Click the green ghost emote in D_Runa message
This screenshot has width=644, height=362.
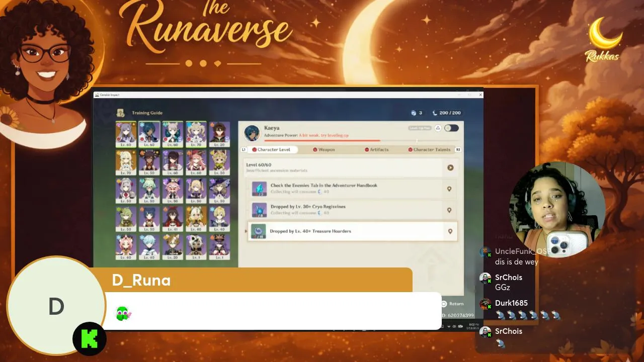click(123, 313)
